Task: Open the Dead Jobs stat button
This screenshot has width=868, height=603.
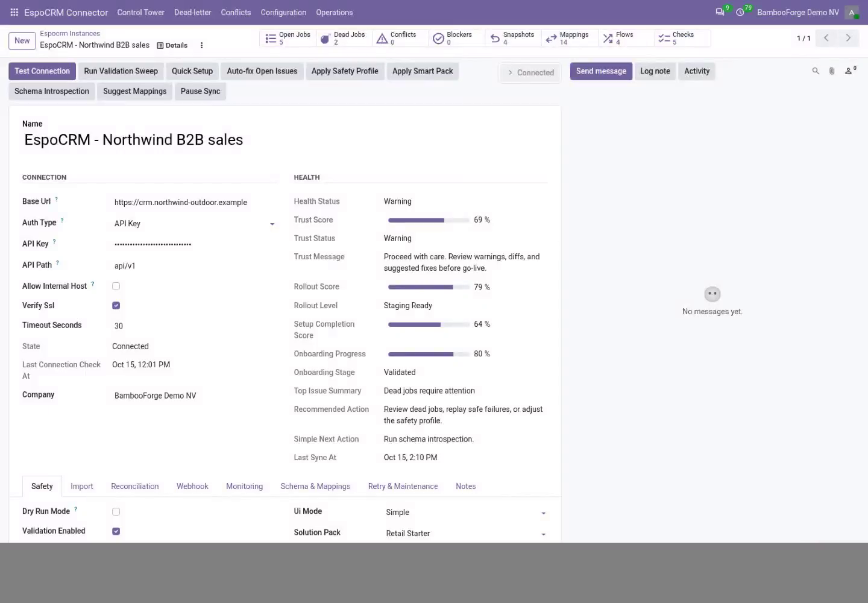Action: [344, 39]
